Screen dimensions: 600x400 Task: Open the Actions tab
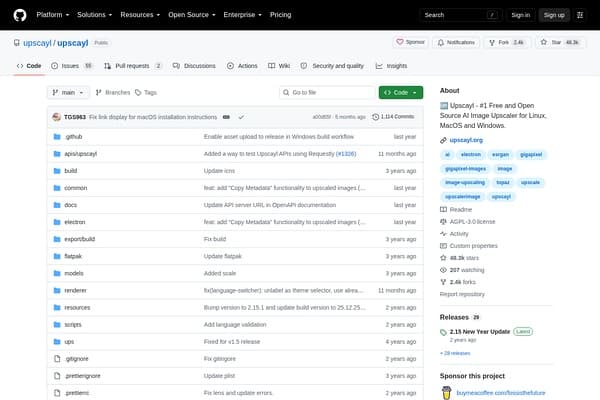pyautogui.click(x=242, y=66)
